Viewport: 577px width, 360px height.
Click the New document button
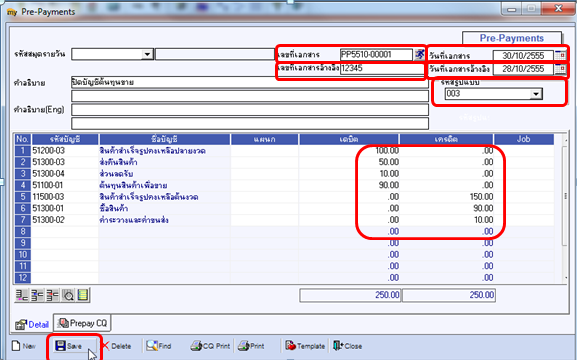pos(24,346)
